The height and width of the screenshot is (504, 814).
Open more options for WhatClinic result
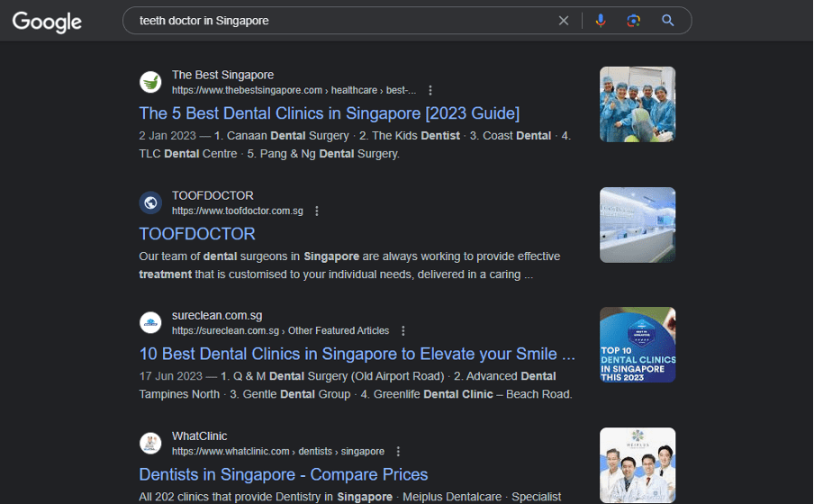[x=398, y=452]
